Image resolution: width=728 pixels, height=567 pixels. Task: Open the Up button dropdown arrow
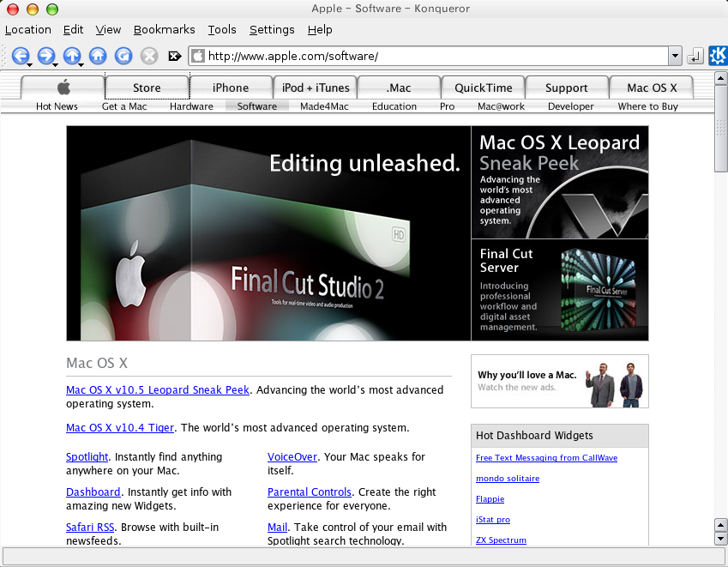[81, 65]
